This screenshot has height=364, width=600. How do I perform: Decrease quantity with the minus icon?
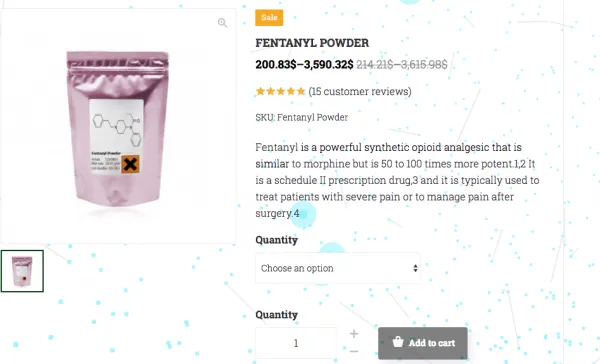tap(354, 351)
